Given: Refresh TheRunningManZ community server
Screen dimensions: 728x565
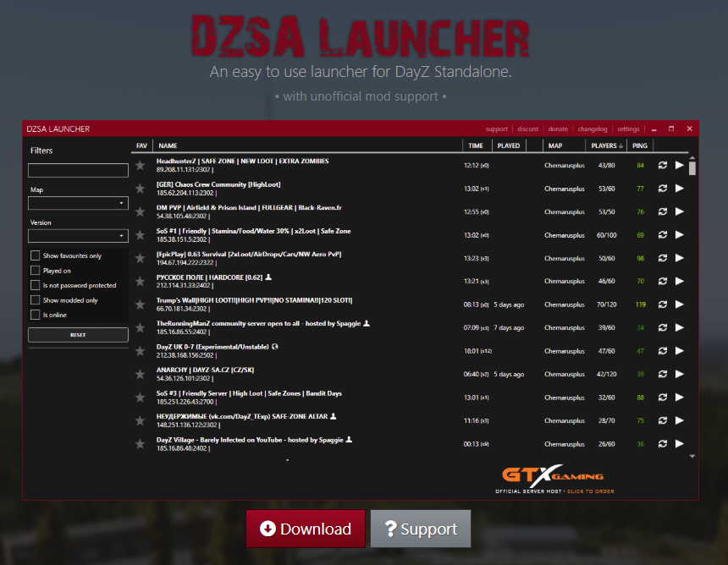Looking at the screenshot, I should 663,327.
